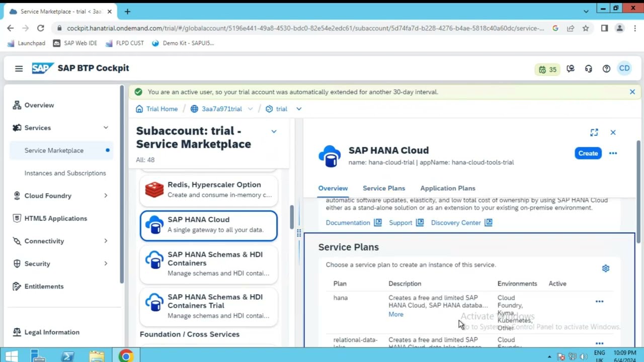Open the trial days remaining indicator showing 35
The image size is (644, 362).
547,69
